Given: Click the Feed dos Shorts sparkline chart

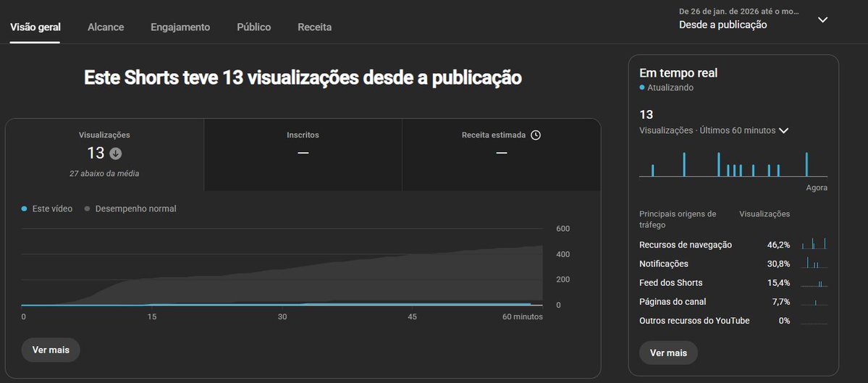Looking at the screenshot, I should click(814, 282).
